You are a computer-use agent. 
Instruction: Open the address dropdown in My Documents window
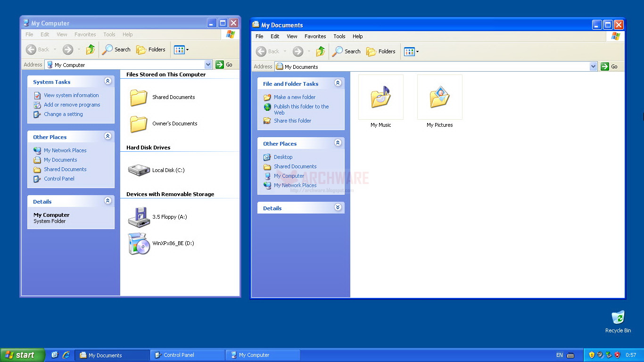(594, 66)
